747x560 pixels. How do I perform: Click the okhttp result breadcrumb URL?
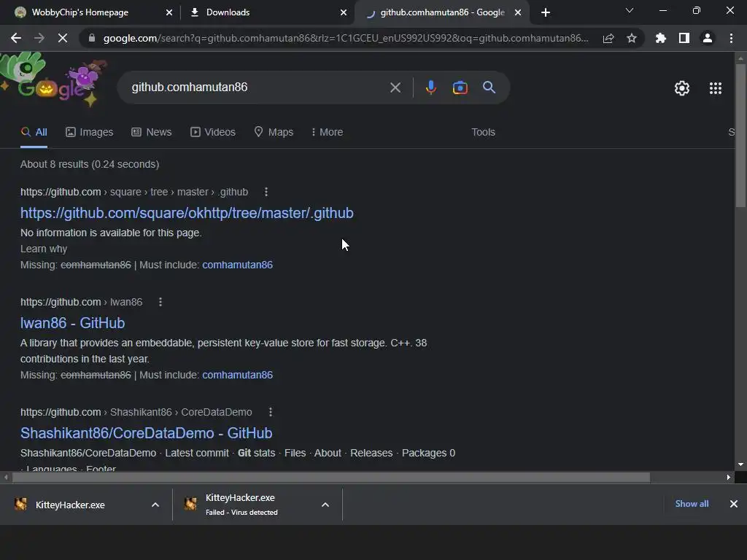pyautogui.click(x=134, y=192)
